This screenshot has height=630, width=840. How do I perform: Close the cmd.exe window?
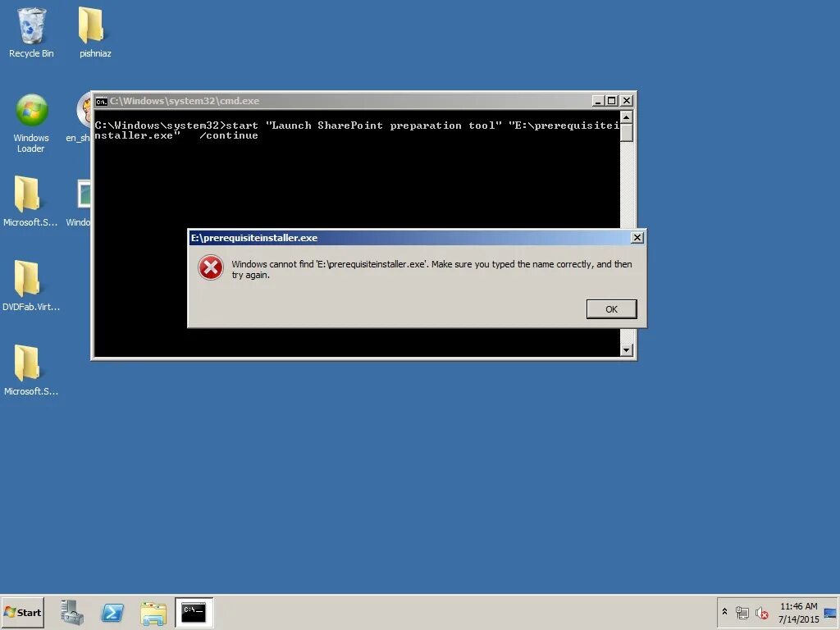click(626, 101)
